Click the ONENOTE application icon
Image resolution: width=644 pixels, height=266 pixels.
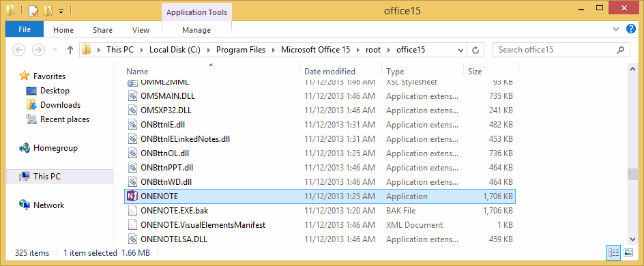(132, 196)
